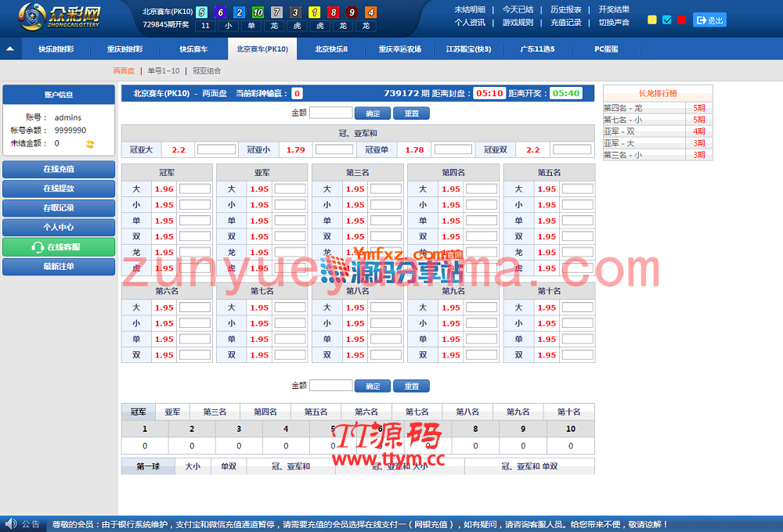
Task: Click the number 10 result ball
Action: tap(258, 12)
